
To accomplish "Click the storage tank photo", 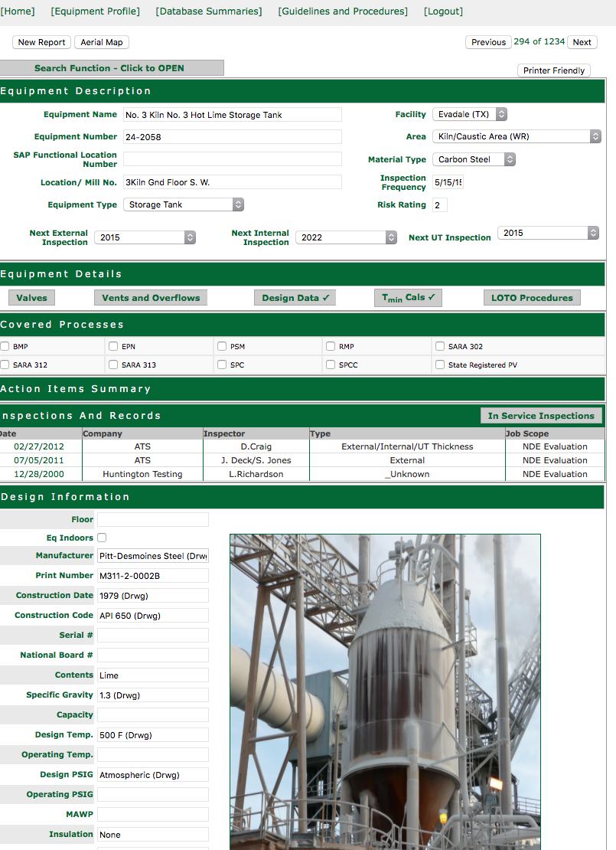I will (x=385, y=689).
